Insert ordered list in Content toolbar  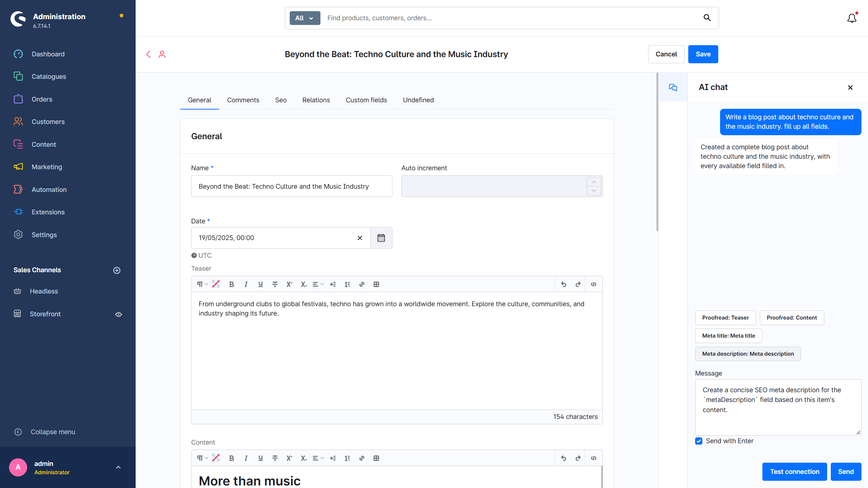347,458
